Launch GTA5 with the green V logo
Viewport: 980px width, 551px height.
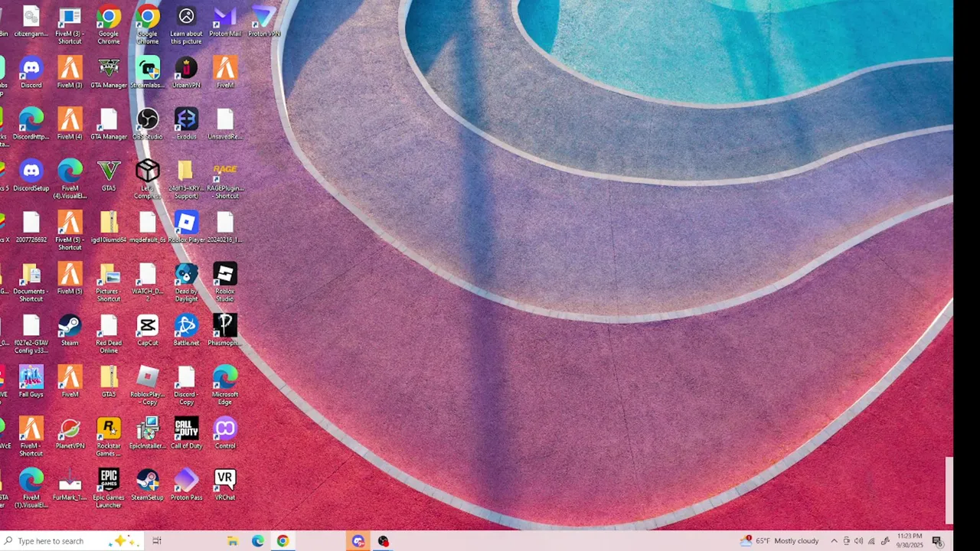click(109, 176)
